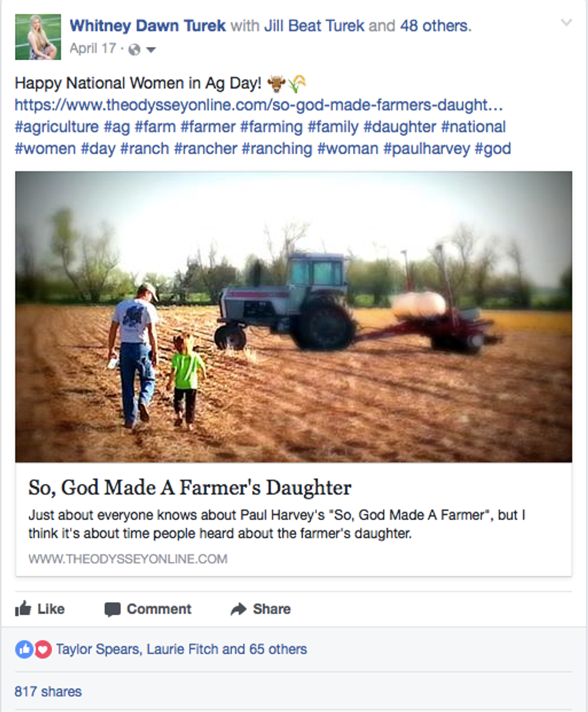Select the #paulharvey hashtag
The width and height of the screenshot is (588, 712).
[x=427, y=148]
